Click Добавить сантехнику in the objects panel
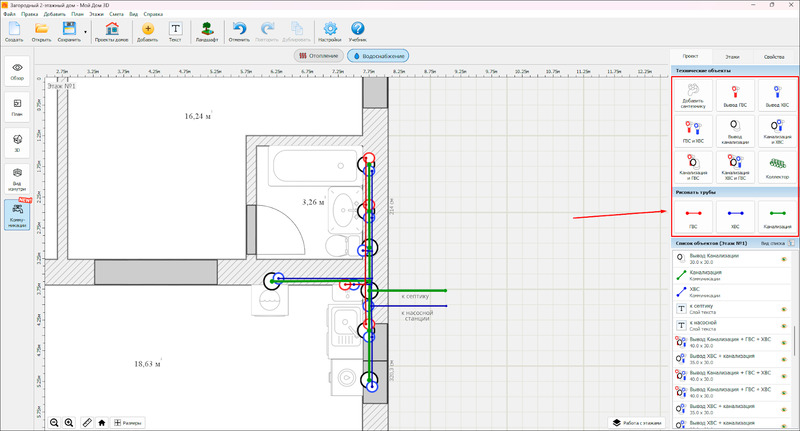Screen dimensions: 800x431 pos(692,95)
